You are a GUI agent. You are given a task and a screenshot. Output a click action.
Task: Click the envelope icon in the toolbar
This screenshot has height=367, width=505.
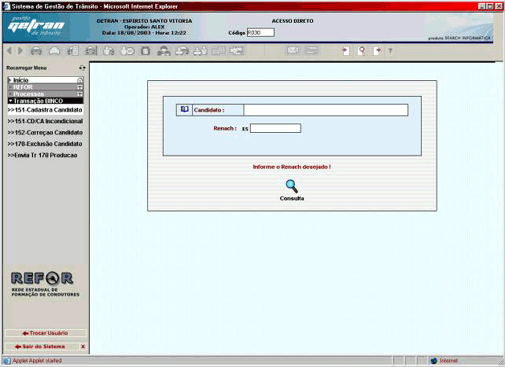point(293,50)
